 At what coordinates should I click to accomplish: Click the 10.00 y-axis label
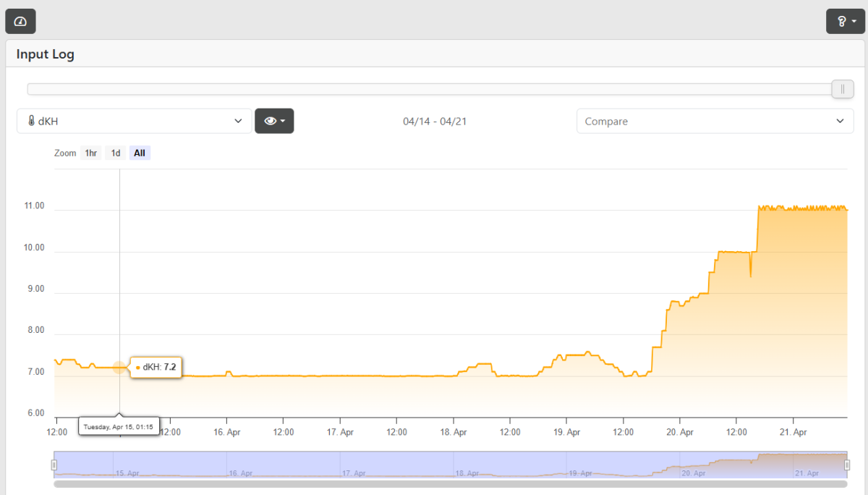coord(34,247)
